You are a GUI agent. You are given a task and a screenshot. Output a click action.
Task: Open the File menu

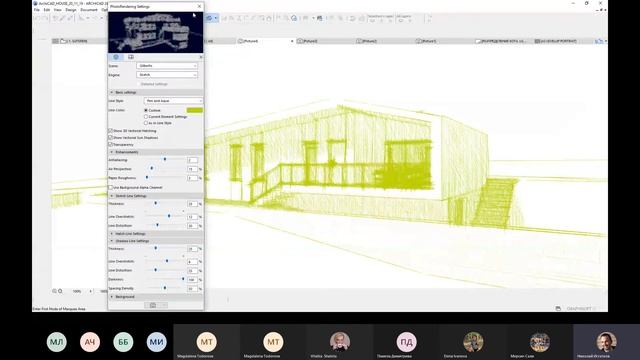(37, 10)
